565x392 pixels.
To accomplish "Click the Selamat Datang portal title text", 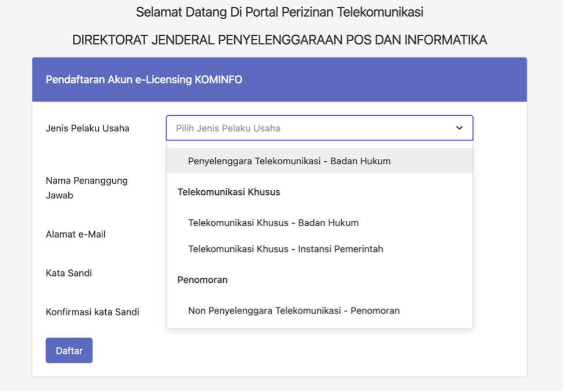I will [x=280, y=12].
